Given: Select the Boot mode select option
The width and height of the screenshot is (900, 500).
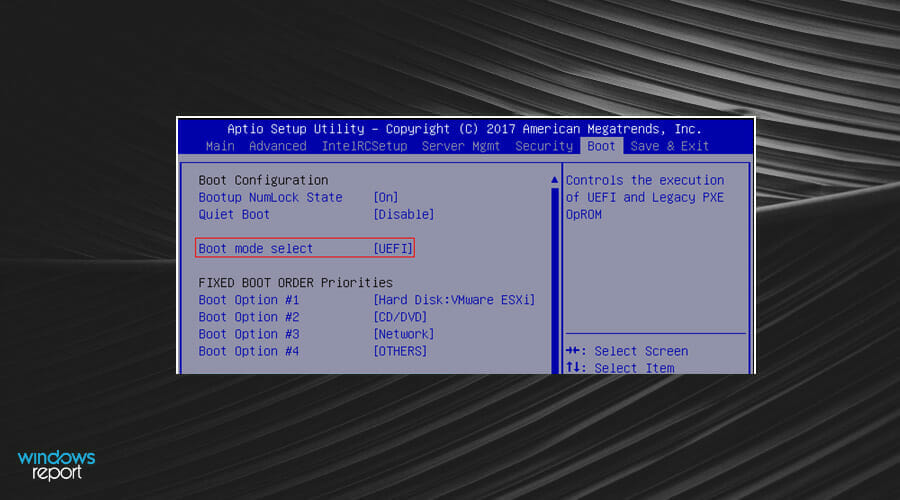Looking at the screenshot, I should coord(255,249).
